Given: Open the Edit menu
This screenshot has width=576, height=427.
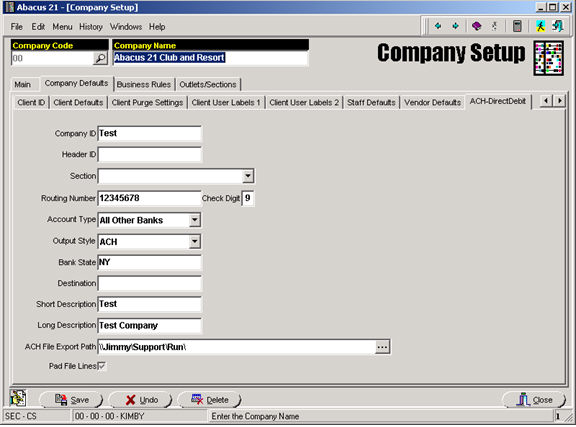Looking at the screenshot, I should [38, 27].
